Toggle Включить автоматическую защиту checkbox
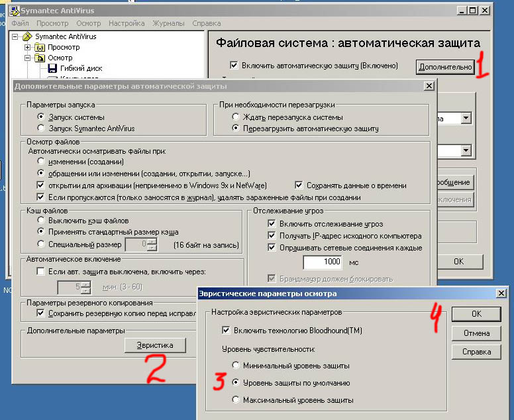 [x=234, y=65]
